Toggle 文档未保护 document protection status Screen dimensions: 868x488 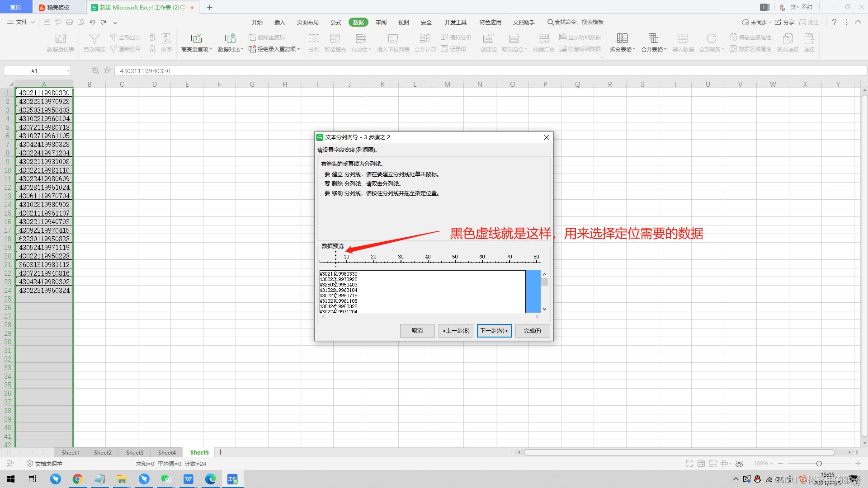click(44, 464)
